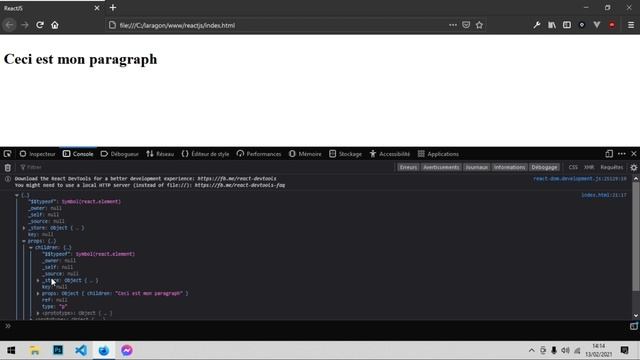This screenshot has width=640, height=360.
Task: Open the Réseau tab
Action: click(160, 154)
